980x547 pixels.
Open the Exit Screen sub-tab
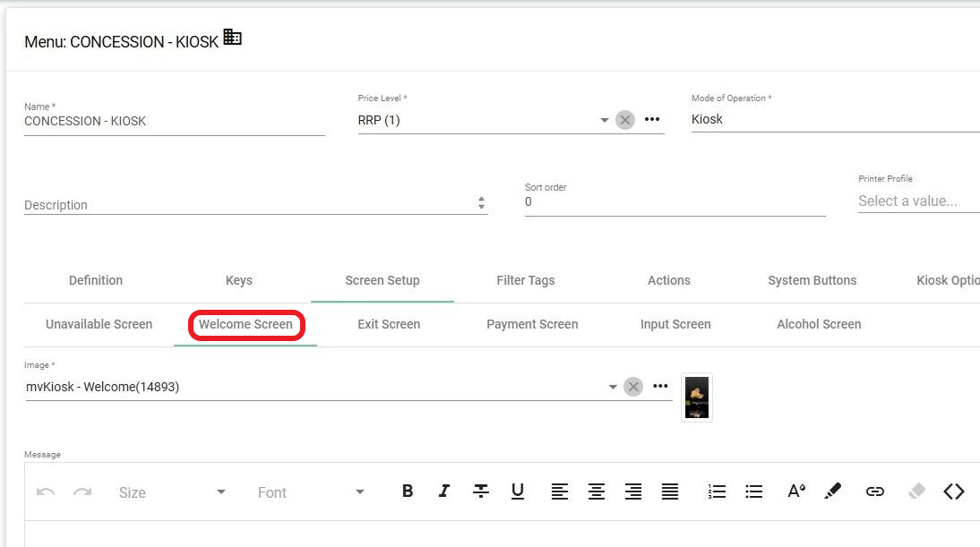point(389,324)
